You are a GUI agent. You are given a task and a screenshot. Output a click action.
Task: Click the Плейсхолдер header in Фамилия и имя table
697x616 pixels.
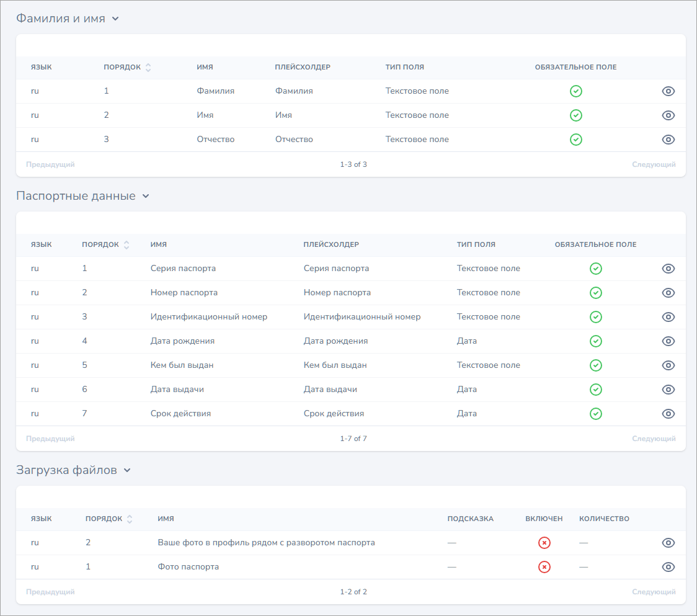click(x=302, y=67)
